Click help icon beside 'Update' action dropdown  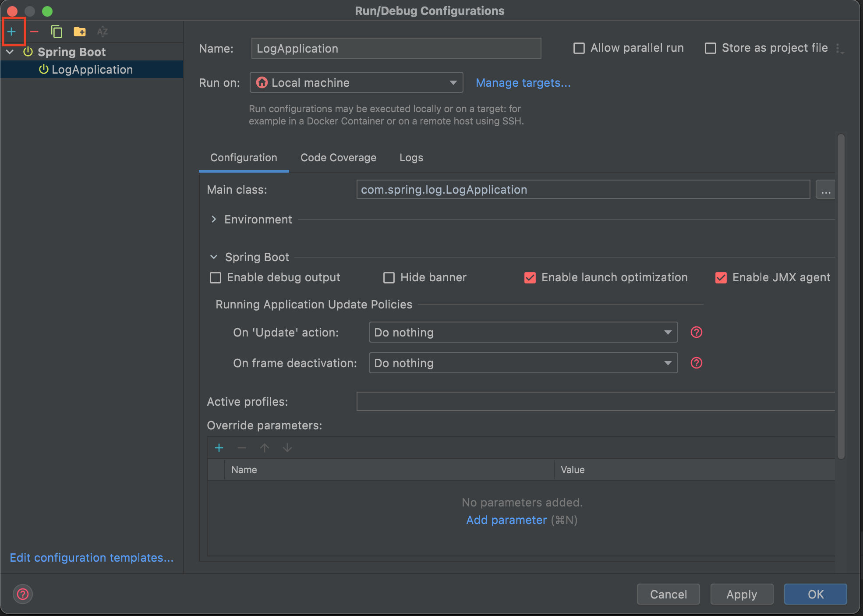(x=696, y=332)
